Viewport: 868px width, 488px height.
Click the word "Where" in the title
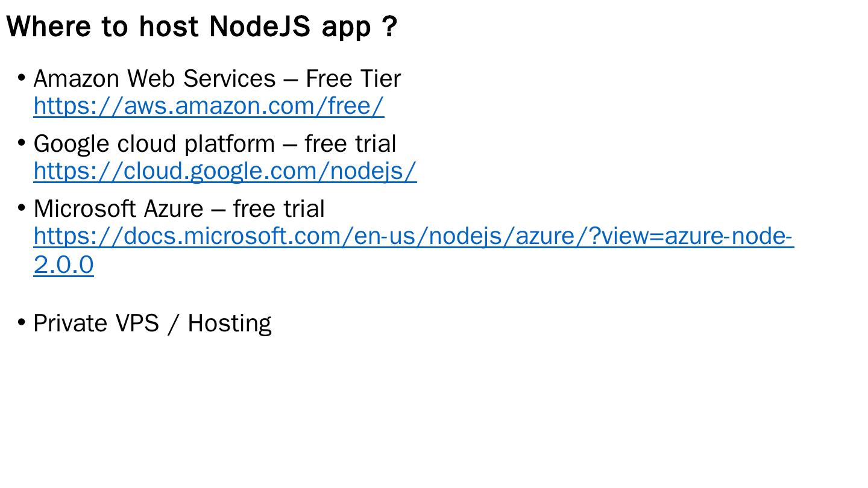(49, 27)
